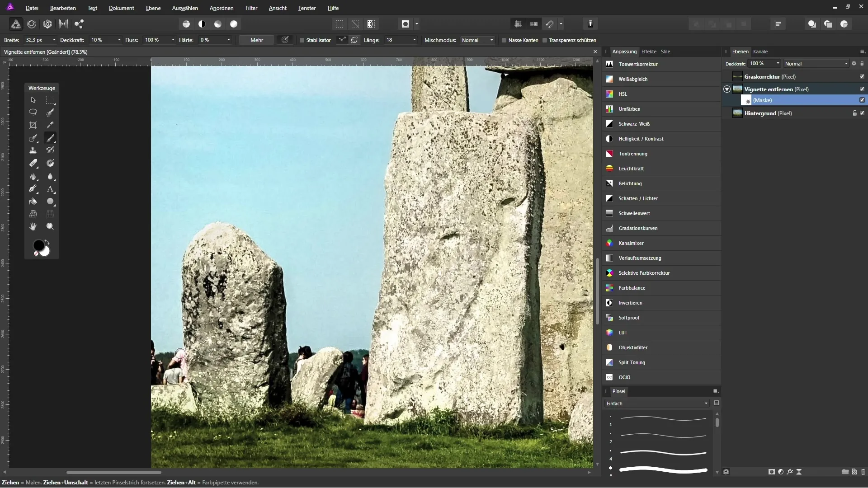Pick the selection brush tool
868x488 pixels.
50,112
